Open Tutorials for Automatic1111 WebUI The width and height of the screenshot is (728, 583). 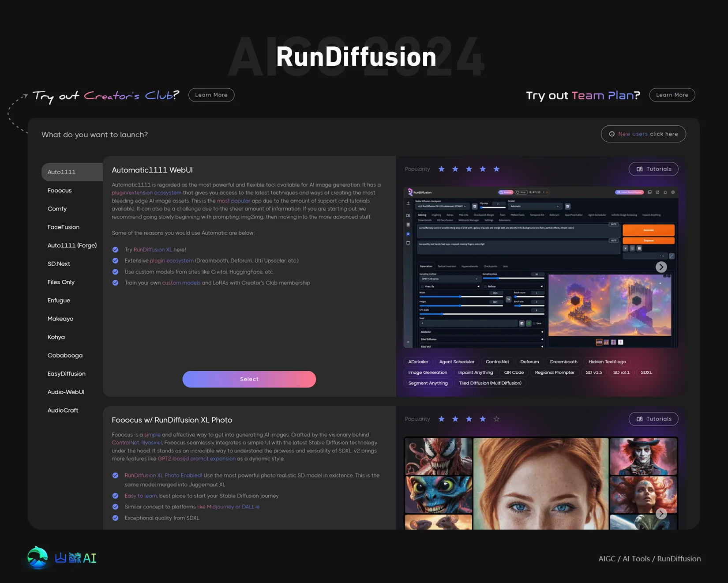pos(653,169)
